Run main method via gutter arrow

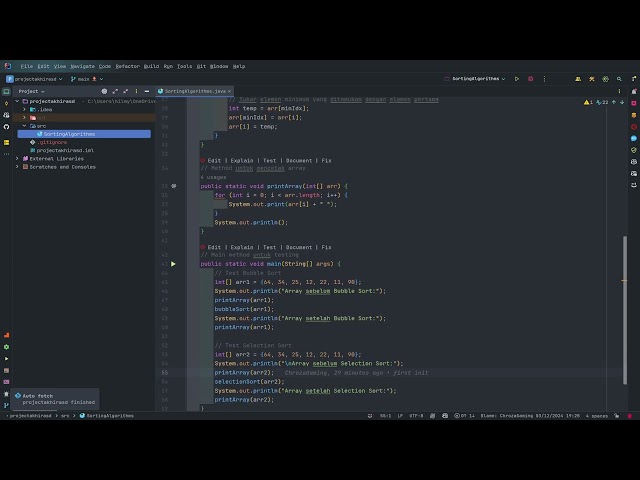pos(173,264)
